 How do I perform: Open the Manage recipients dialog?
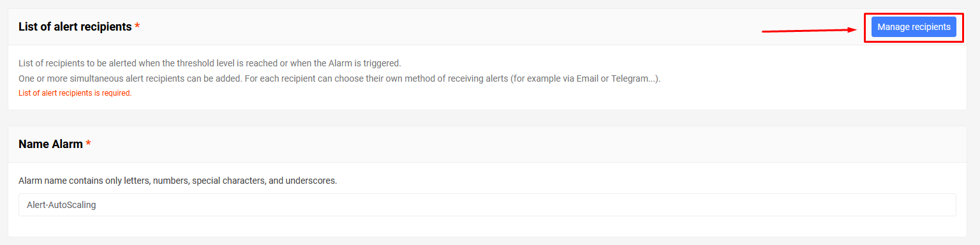click(x=914, y=27)
